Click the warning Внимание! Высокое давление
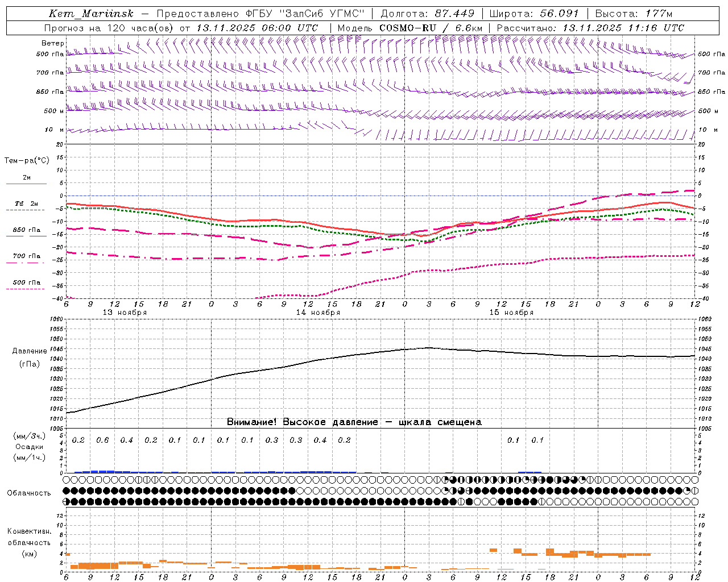Screen dimensions: 728x582 coord(302,422)
